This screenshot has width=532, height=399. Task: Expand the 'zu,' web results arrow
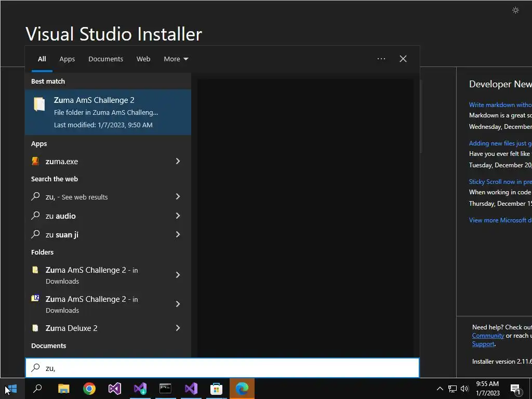click(x=178, y=196)
